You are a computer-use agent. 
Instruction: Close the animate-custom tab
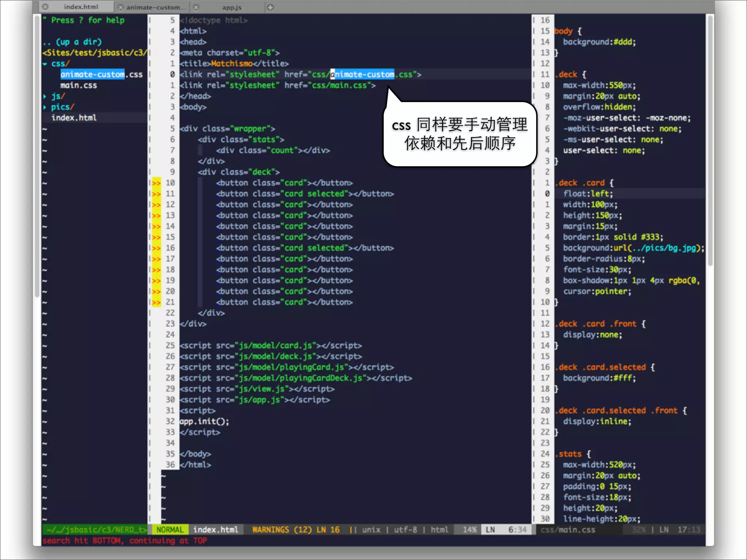pyautogui.click(x=120, y=7)
